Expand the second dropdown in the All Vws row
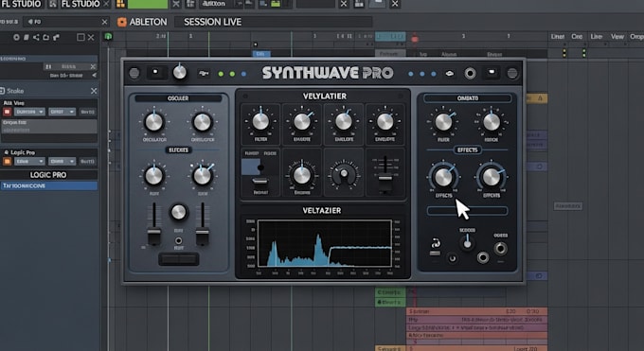This screenshot has width=644, height=351. [62, 112]
